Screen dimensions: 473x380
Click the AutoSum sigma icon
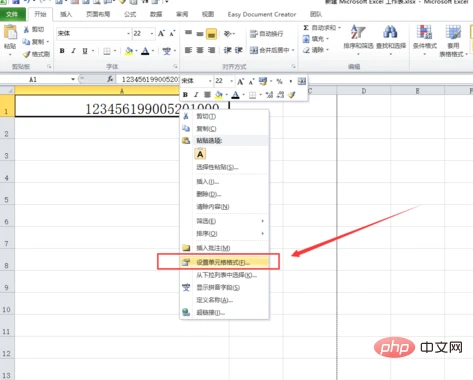[x=306, y=28]
